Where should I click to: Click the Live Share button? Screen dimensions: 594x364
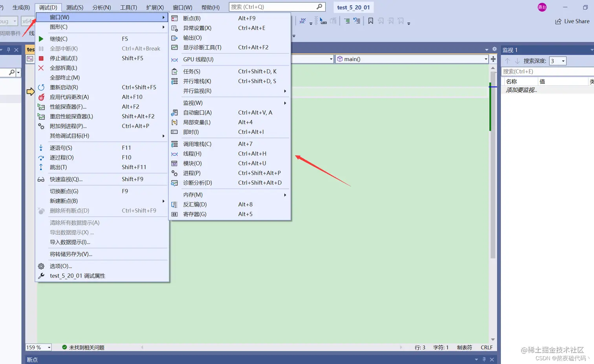coord(572,21)
